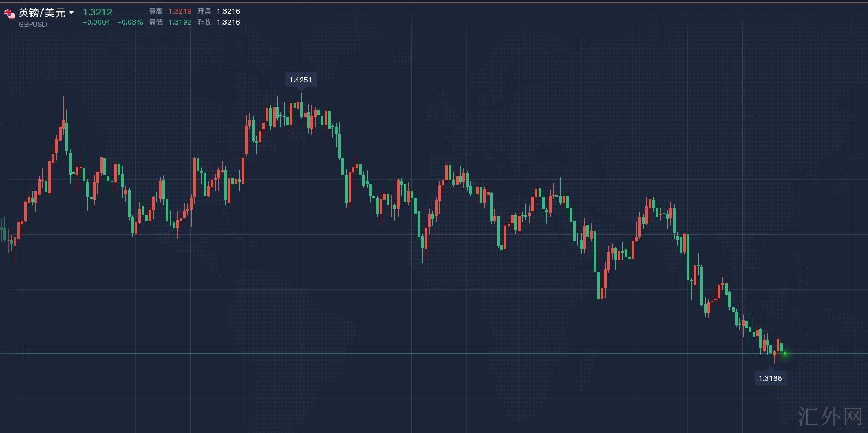Image resolution: width=868 pixels, height=433 pixels.
Task: Click the daily high value 1.3219
Action: 180,11
